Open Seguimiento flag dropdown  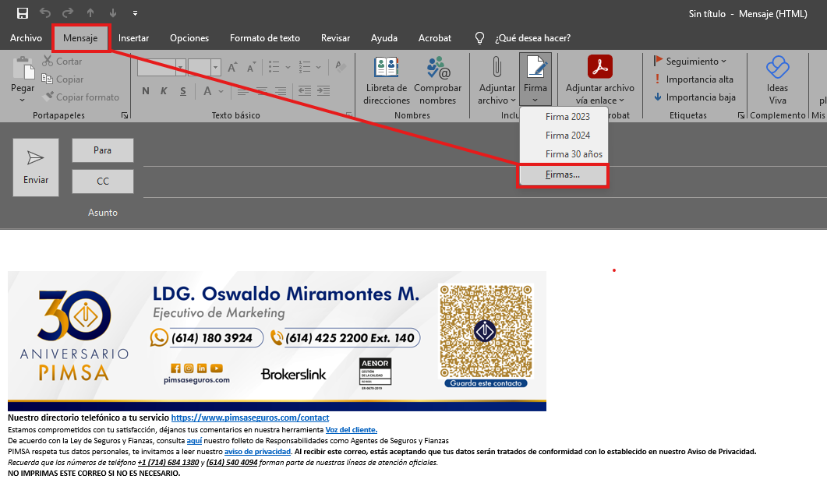coord(690,62)
